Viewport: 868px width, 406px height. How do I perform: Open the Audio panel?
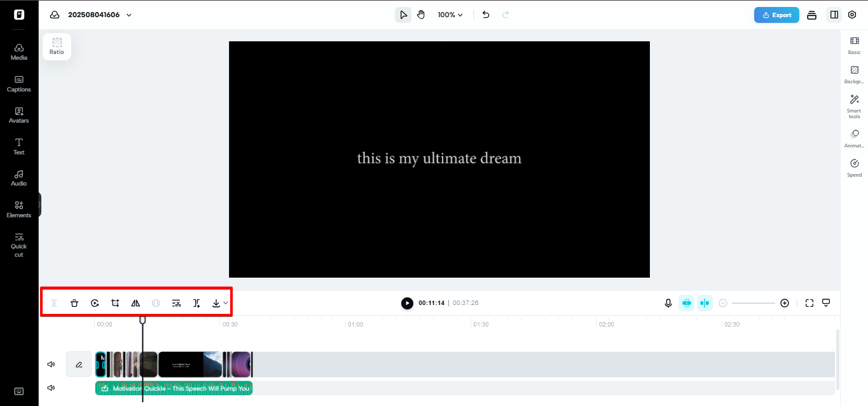pos(19,178)
